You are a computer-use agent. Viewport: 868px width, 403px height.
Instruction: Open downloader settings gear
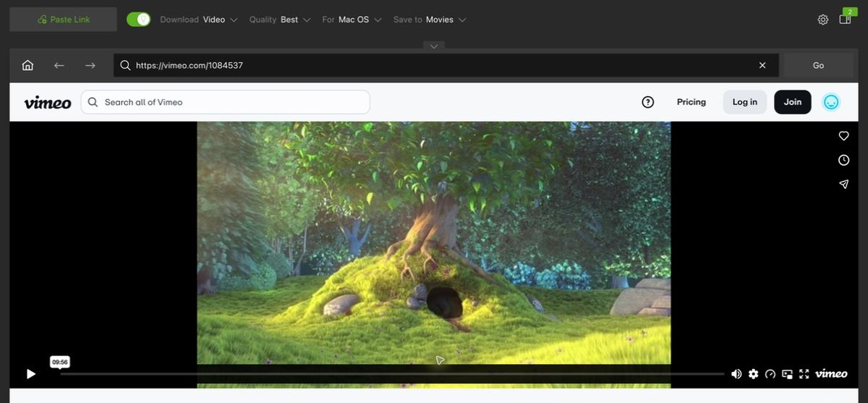(x=823, y=20)
